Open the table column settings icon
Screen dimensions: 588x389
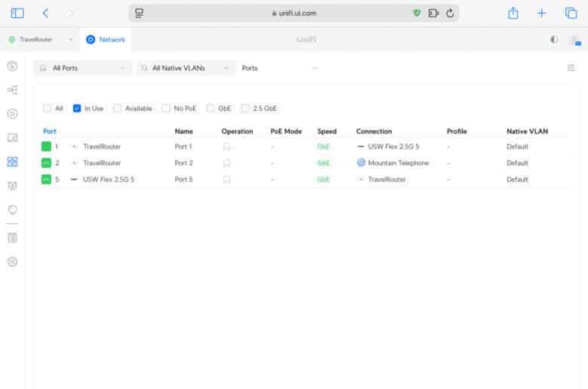point(571,68)
